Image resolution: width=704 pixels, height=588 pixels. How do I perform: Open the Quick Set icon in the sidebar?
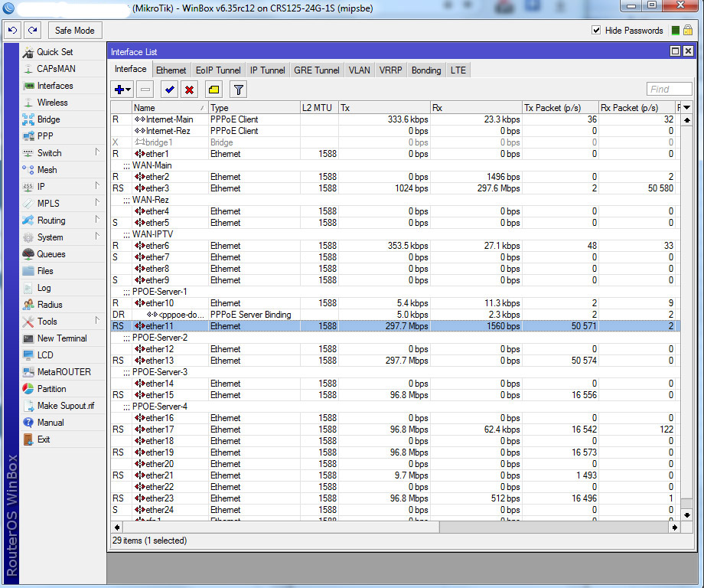click(x=28, y=52)
